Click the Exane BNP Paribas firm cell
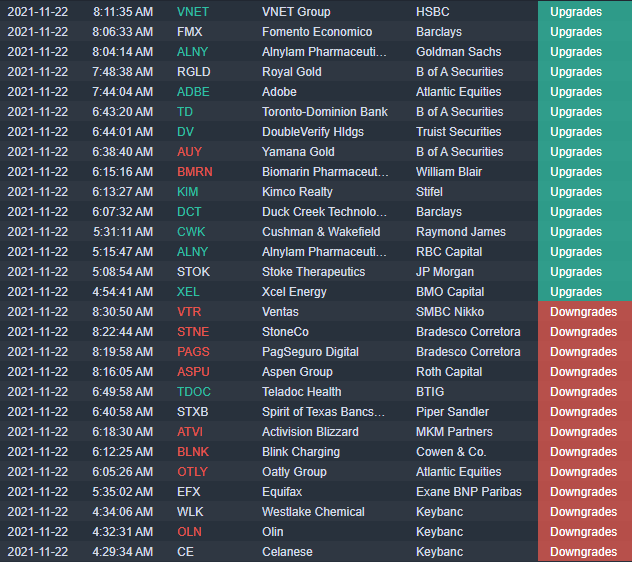 click(468, 492)
